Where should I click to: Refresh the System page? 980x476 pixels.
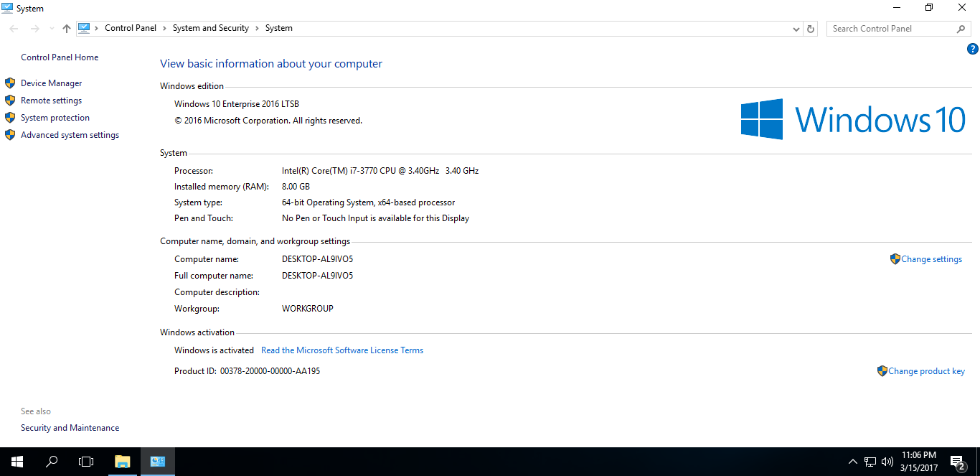point(811,29)
